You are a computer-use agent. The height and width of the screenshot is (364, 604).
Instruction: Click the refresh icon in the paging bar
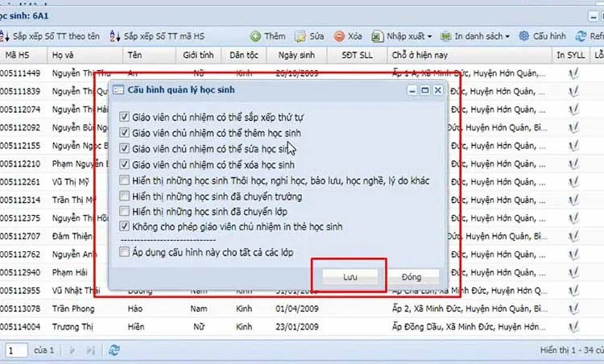(114, 350)
